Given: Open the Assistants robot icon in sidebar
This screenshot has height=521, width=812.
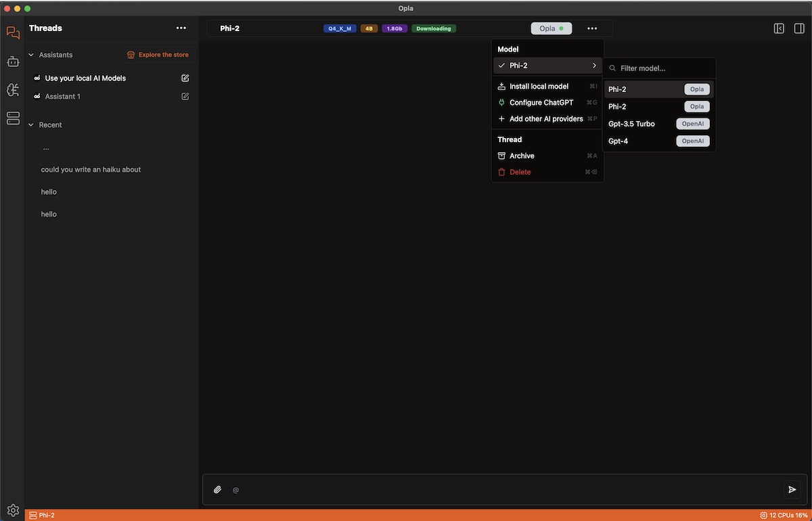Looking at the screenshot, I should coord(12,62).
